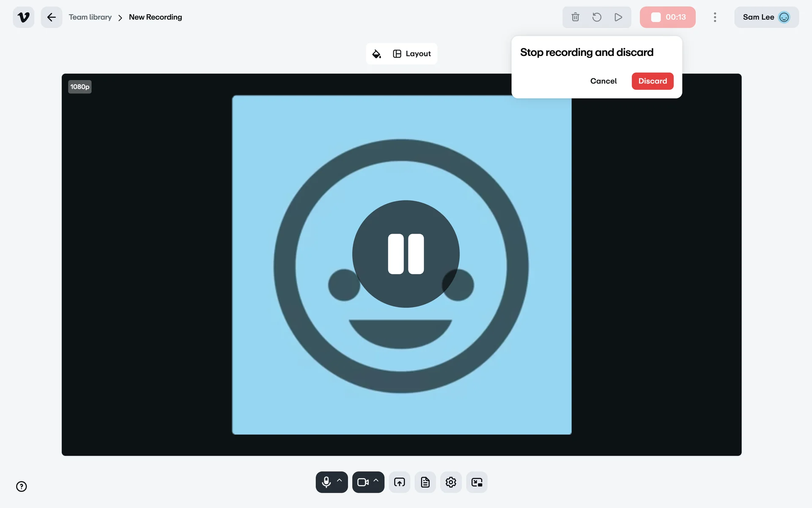Expand camera options chevron
The width and height of the screenshot is (812, 508).
376,481
